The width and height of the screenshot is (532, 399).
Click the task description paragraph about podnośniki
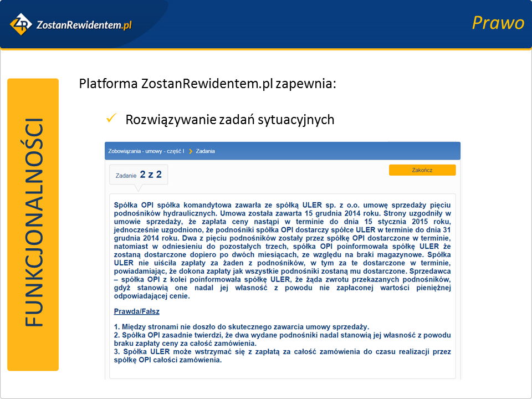coord(282,249)
